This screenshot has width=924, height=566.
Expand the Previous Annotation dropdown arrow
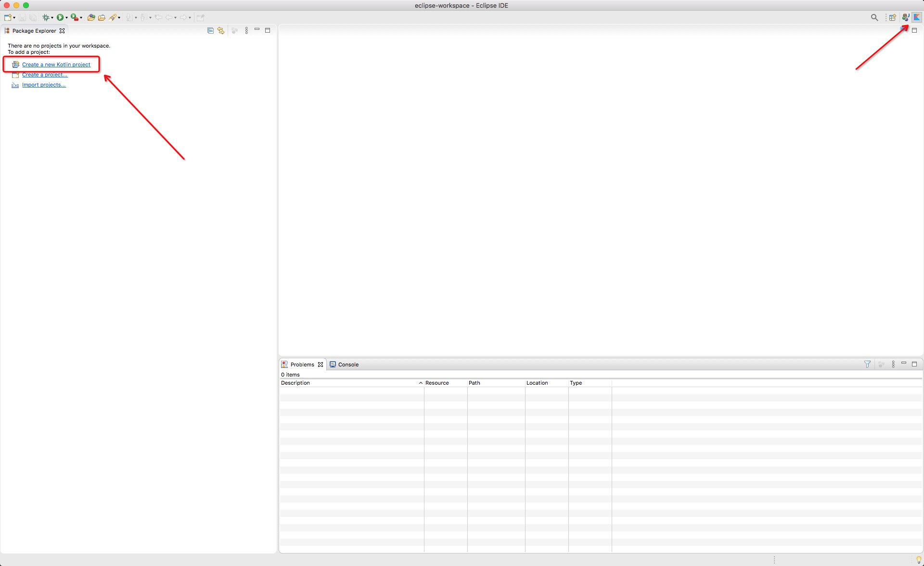(150, 18)
